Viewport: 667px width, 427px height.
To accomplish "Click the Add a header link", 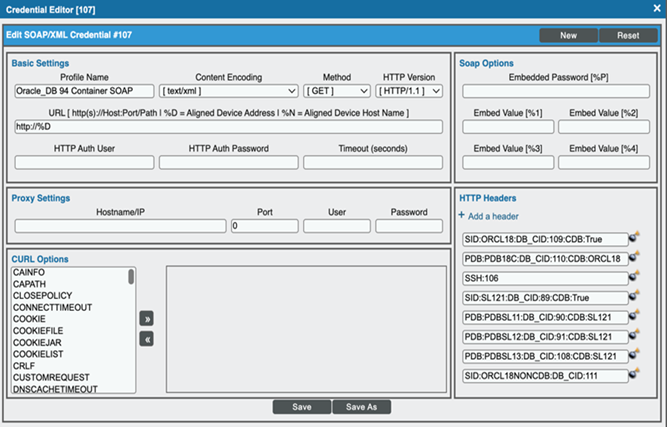I will click(493, 216).
